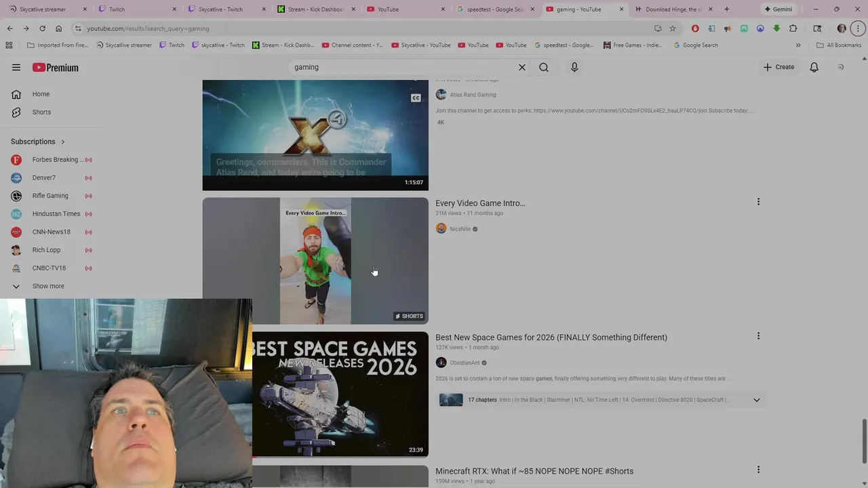Open ObsidianAnt channel avatar

pyautogui.click(x=441, y=363)
